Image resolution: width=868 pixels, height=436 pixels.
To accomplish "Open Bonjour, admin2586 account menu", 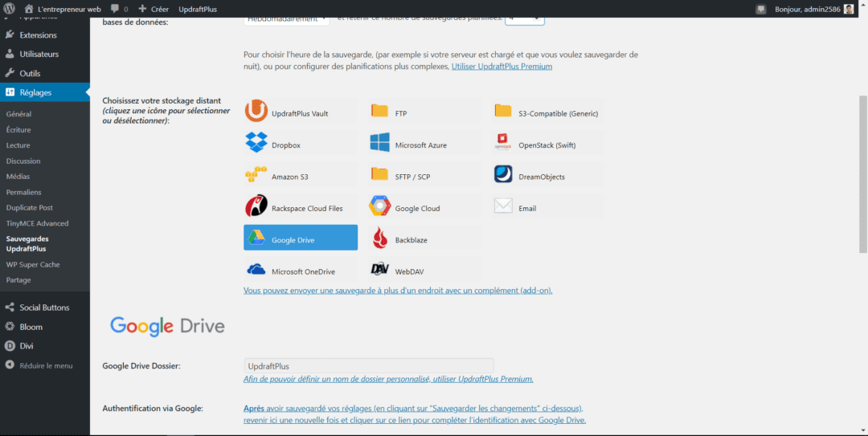I will tap(815, 9).
